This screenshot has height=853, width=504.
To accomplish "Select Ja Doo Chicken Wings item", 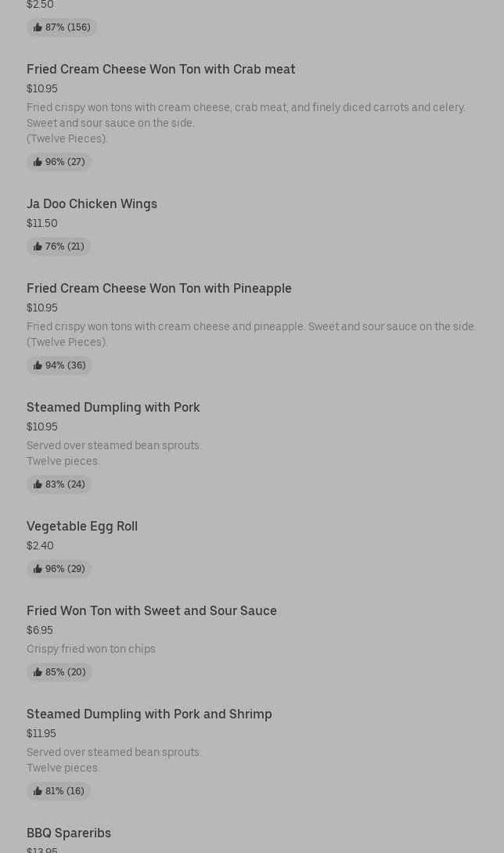I will coord(92,204).
